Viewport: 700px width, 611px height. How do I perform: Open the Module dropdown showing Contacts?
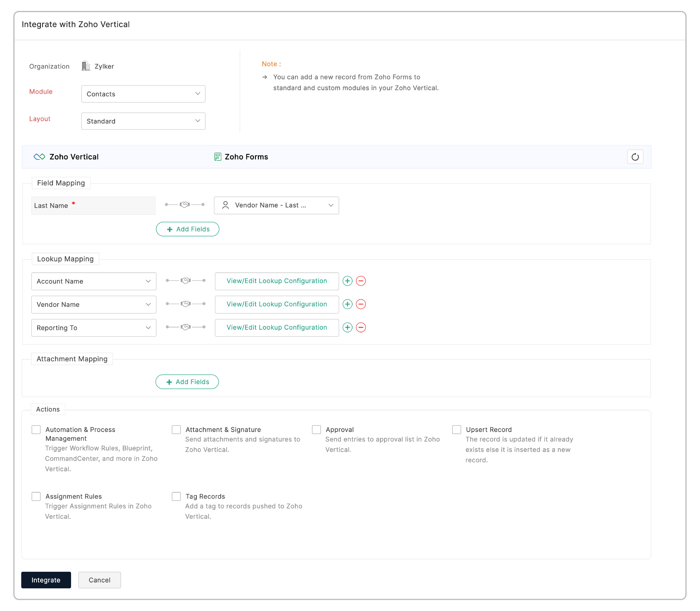(143, 94)
